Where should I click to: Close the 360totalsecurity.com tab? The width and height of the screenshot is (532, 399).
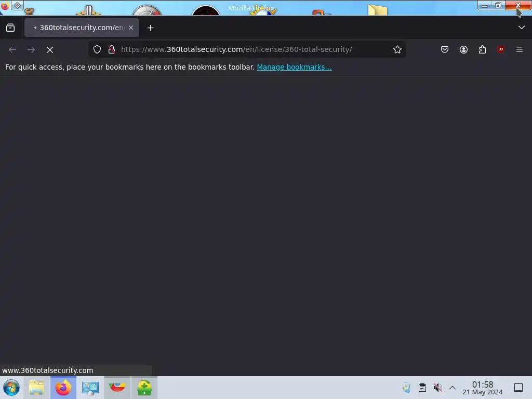point(131,28)
